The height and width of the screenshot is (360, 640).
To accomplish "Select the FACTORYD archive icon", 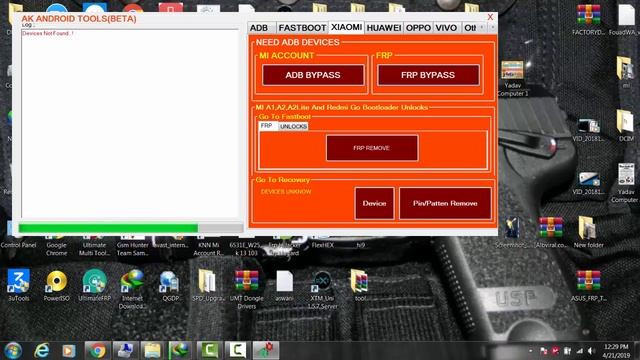I will pos(588,20).
